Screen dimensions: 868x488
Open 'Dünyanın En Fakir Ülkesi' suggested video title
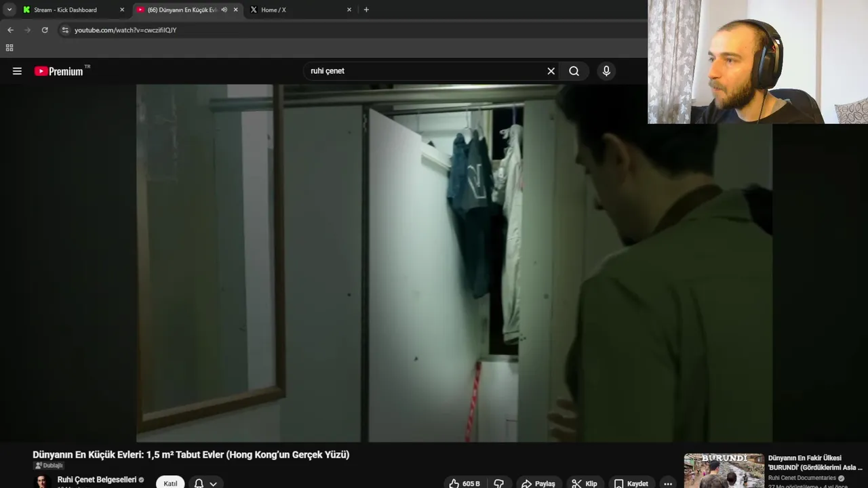click(x=816, y=463)
